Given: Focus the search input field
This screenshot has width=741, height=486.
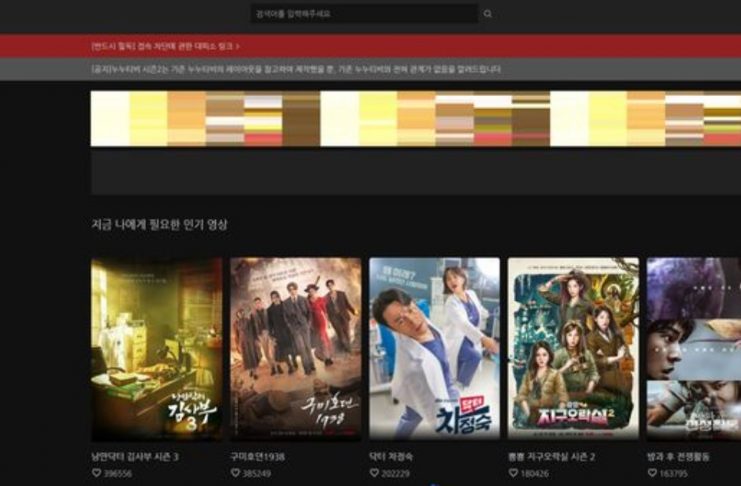Looking at the screenshot, I should pos(364,14).
